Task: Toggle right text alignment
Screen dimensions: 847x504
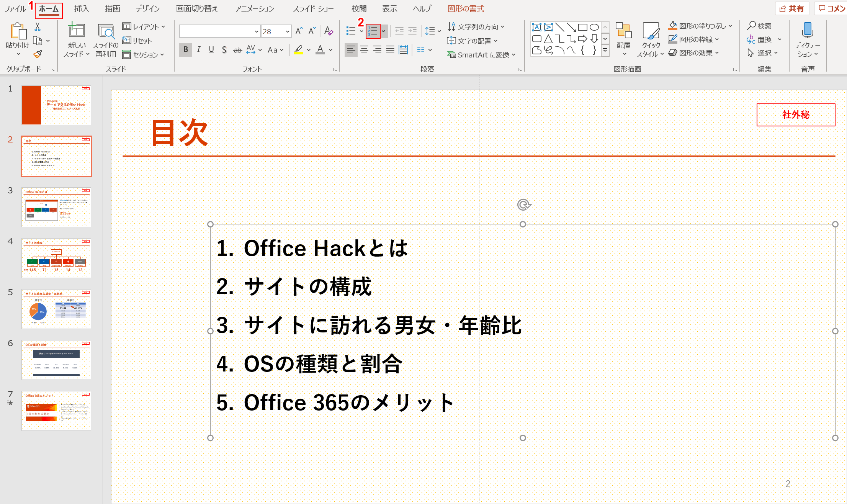Action: tap(377, 50)
